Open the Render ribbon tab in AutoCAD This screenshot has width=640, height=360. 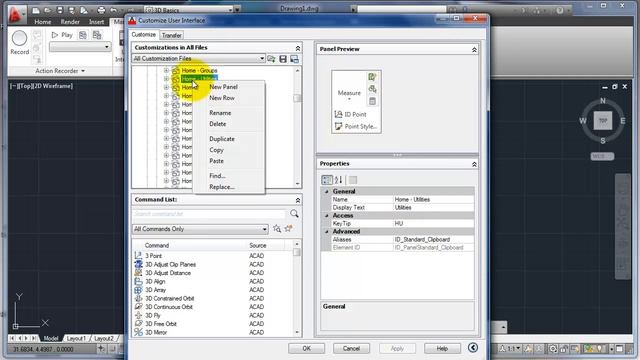[70, 22]
